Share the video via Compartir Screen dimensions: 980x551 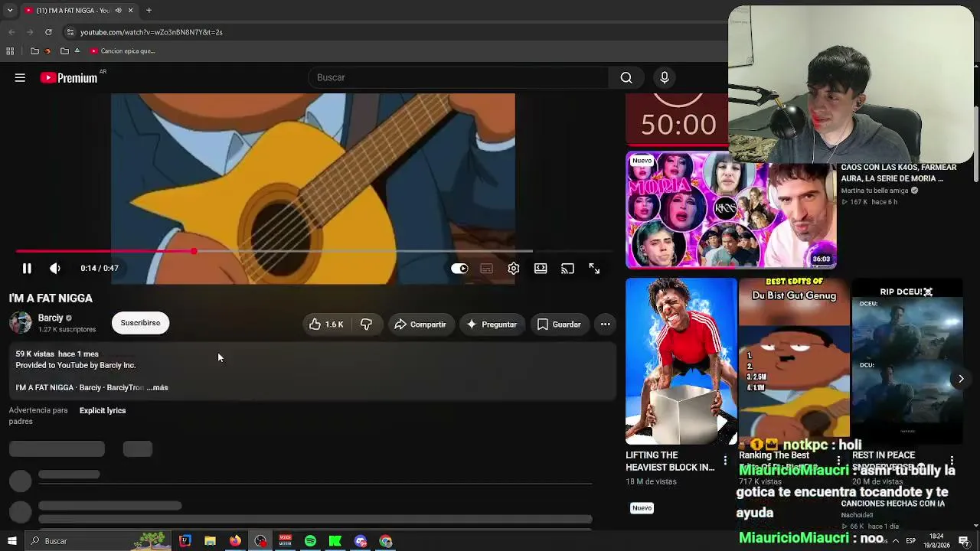[x=420, y=324]
